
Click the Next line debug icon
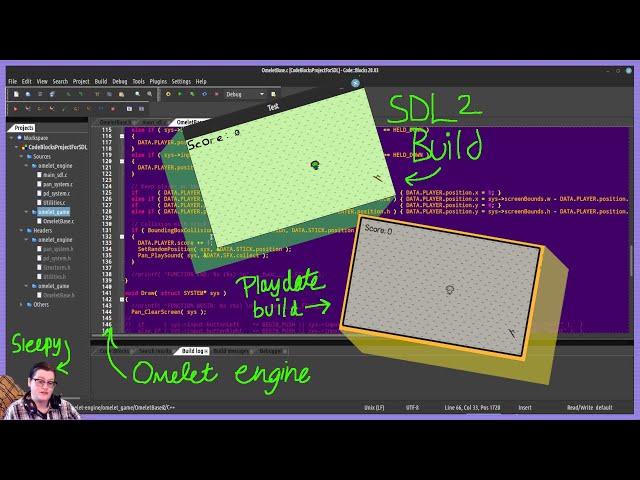(40, 109)
